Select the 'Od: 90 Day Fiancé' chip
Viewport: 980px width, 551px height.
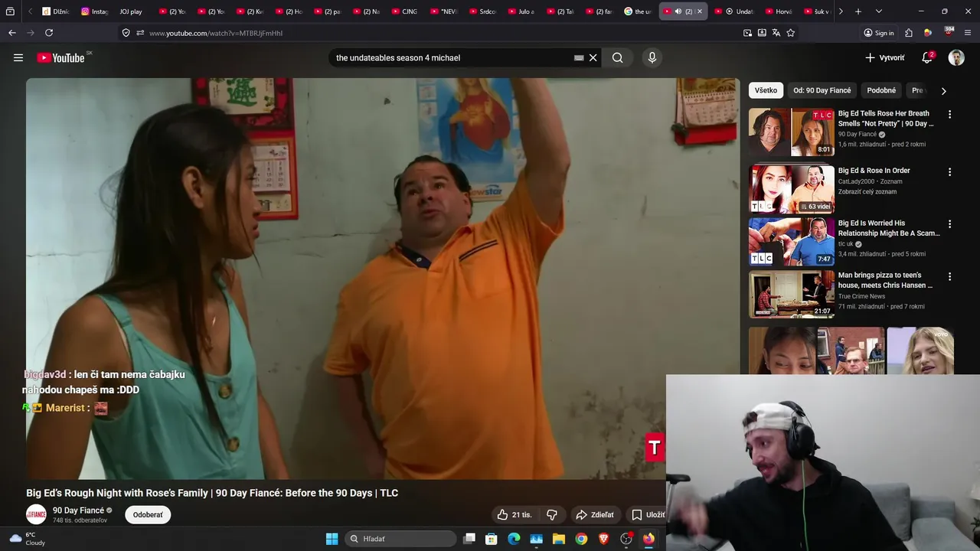pos(822,90)
